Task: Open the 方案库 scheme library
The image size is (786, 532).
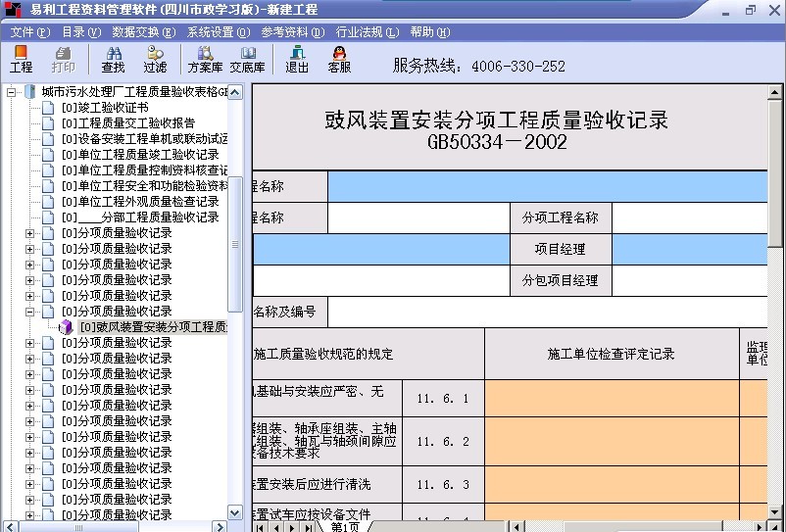Action: click(x=205, y=59)
